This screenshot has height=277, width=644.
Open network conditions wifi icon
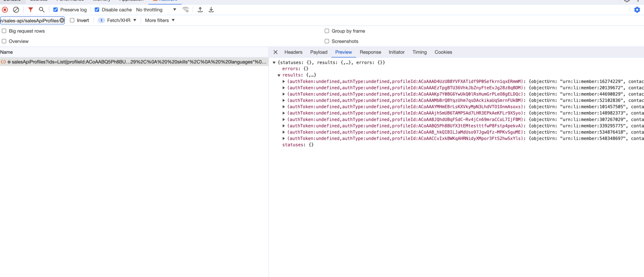[x=186, y=10]
